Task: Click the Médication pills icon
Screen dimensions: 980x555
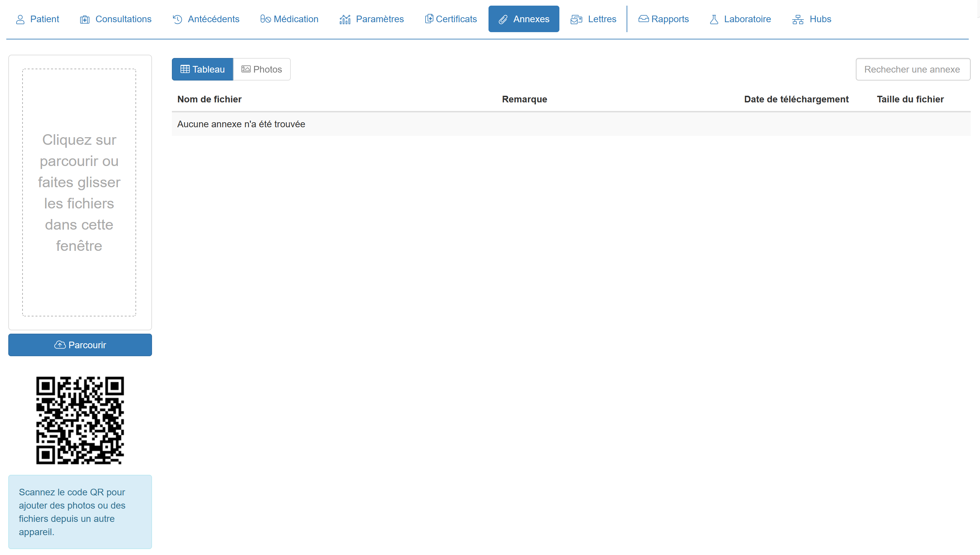Action: pyautogui.click(x=265, y=19)
